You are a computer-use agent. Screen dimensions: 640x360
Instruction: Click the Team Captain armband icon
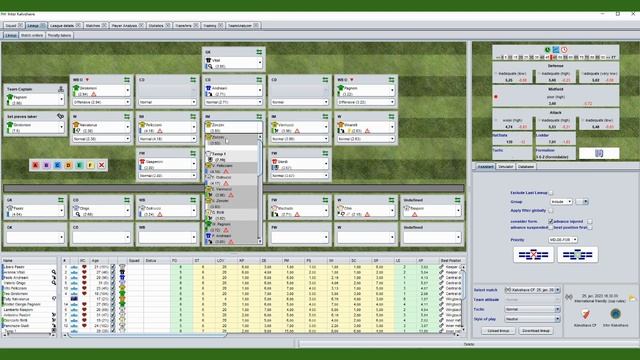click(61, 89)
